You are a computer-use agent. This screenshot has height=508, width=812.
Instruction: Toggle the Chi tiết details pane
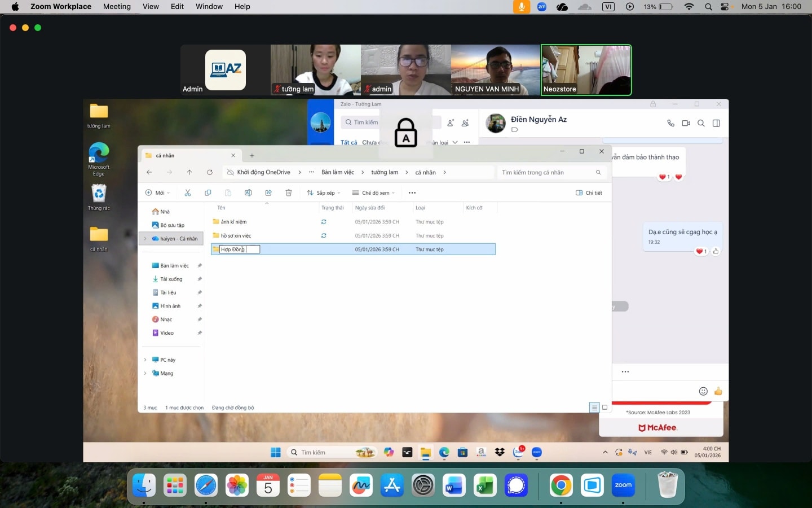(x=589, y=193)
